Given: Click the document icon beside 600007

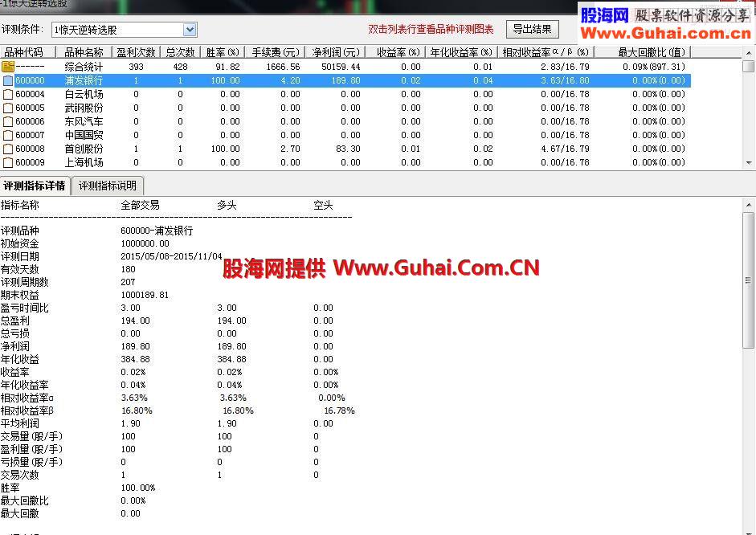Looking at the screenshot, I should point(8,135).
